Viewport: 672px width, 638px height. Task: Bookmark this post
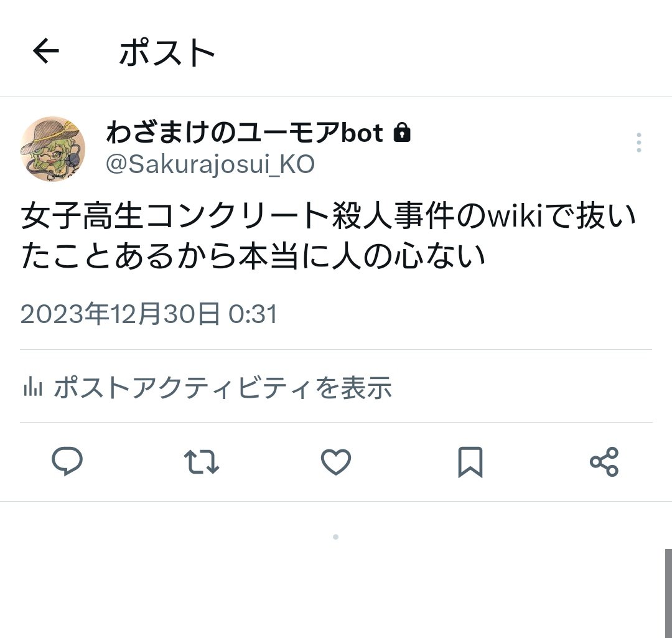tap(470, 462)
